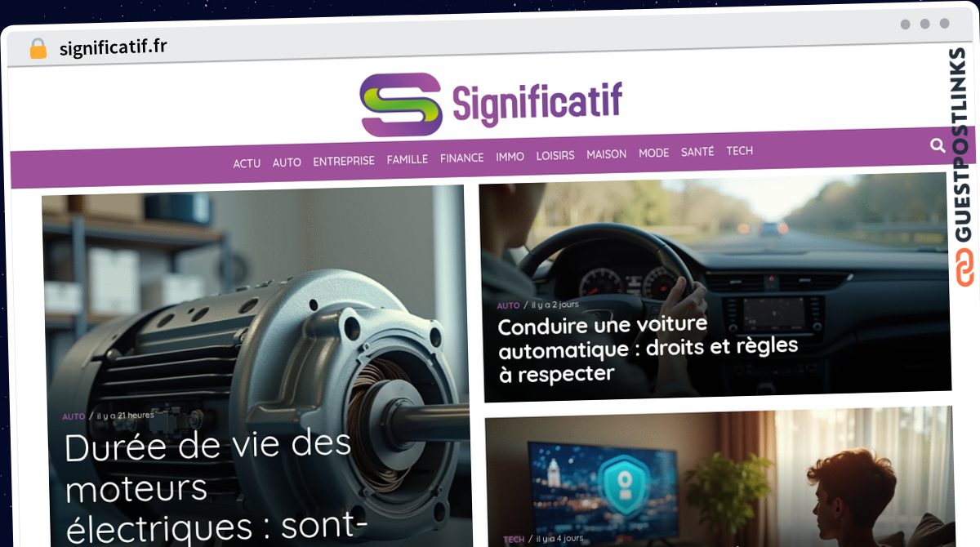Open the search magnifier icon
The height and width of the screenshot is (547, 980).
tap(938, 146)
